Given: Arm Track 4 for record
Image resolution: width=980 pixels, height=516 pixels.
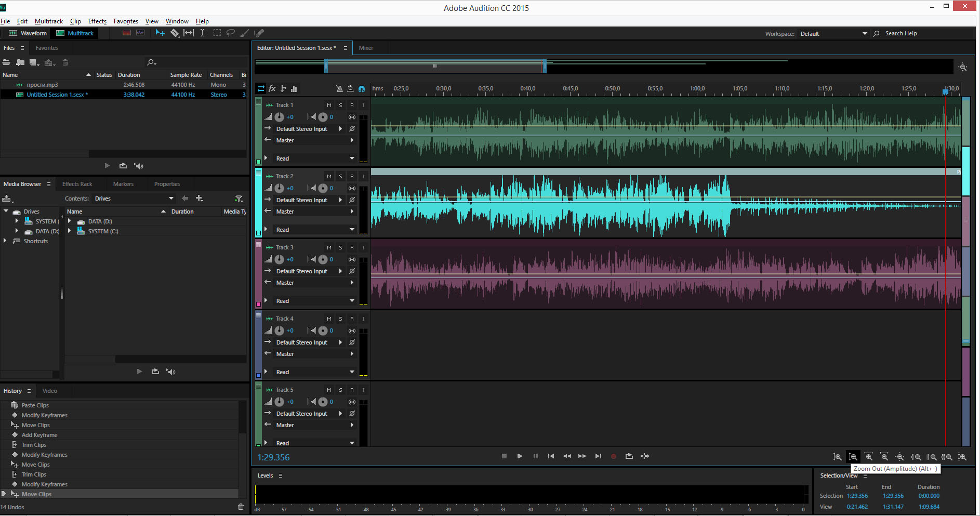Looking at the screenshot, I should pos(352,319).
